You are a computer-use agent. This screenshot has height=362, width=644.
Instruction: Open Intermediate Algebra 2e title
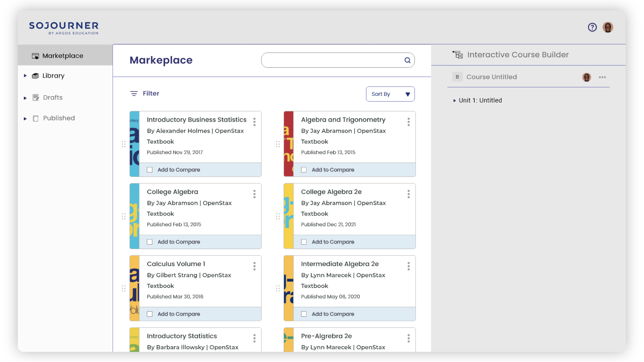pos(340,264)
